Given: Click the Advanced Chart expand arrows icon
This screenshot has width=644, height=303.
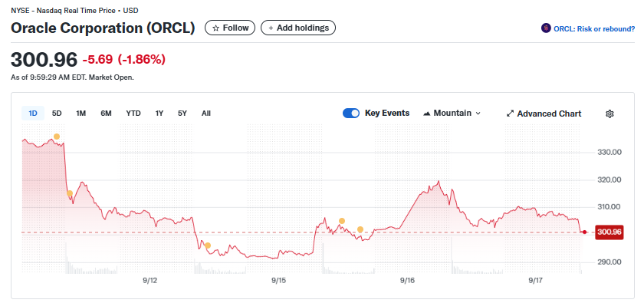Looking at the screenshot, I should (510, 114).
